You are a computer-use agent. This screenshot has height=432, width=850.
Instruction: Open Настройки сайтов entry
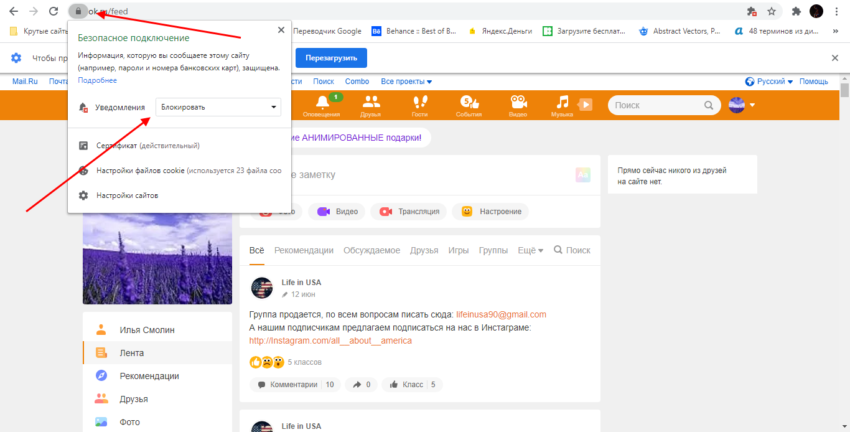click(119, 195)
